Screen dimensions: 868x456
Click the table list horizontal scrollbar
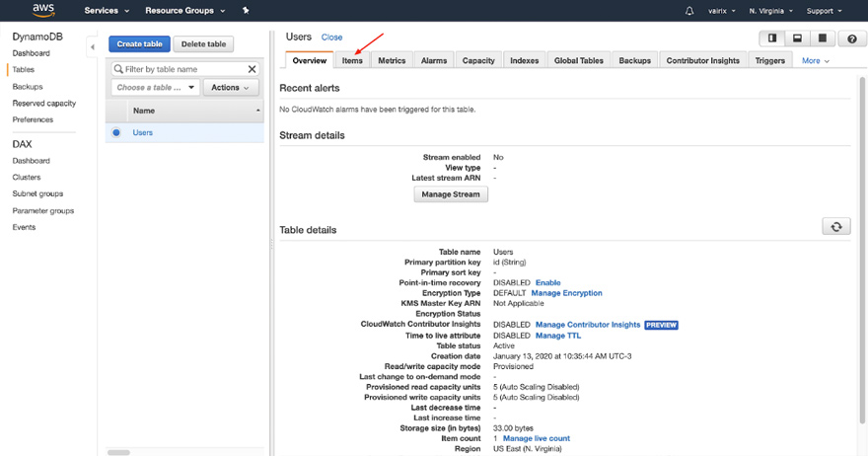118,453
